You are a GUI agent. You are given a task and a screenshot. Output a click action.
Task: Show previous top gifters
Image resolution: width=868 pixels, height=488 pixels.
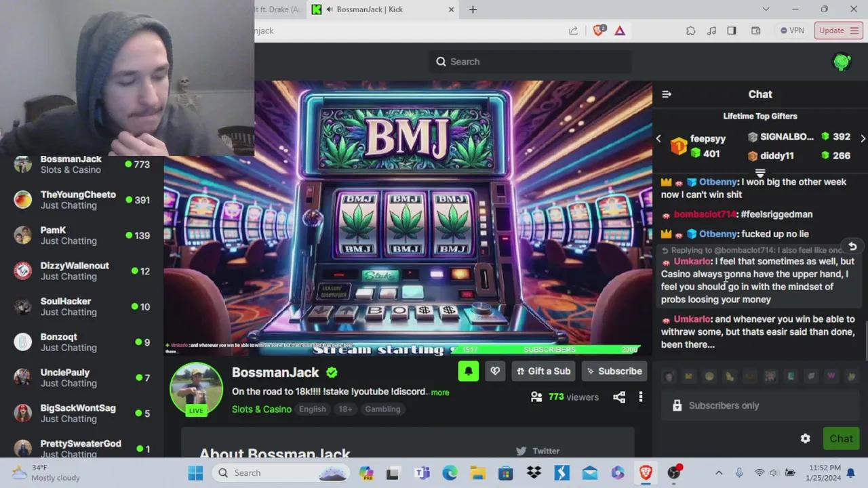coord(658,138)
